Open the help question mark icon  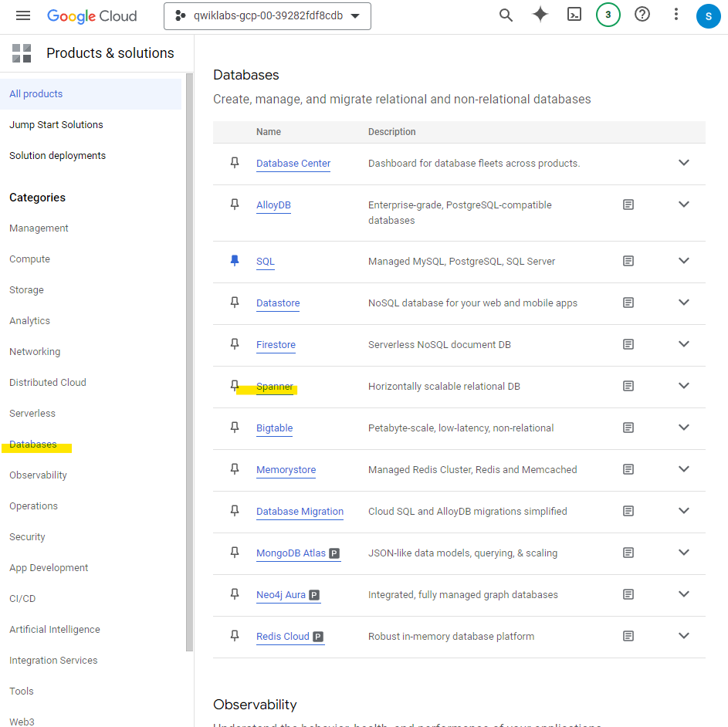pos(642,15)
